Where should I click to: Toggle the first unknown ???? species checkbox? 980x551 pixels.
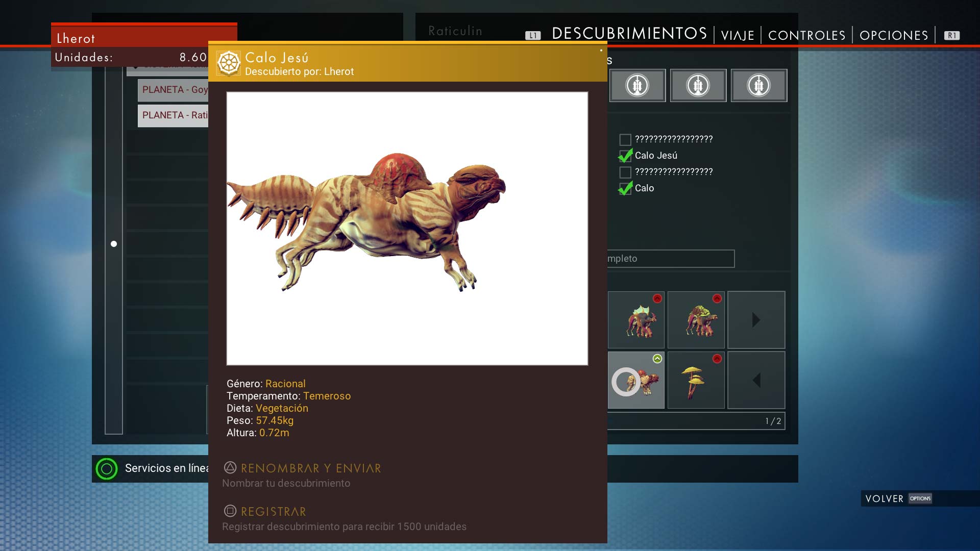[625, 139]
